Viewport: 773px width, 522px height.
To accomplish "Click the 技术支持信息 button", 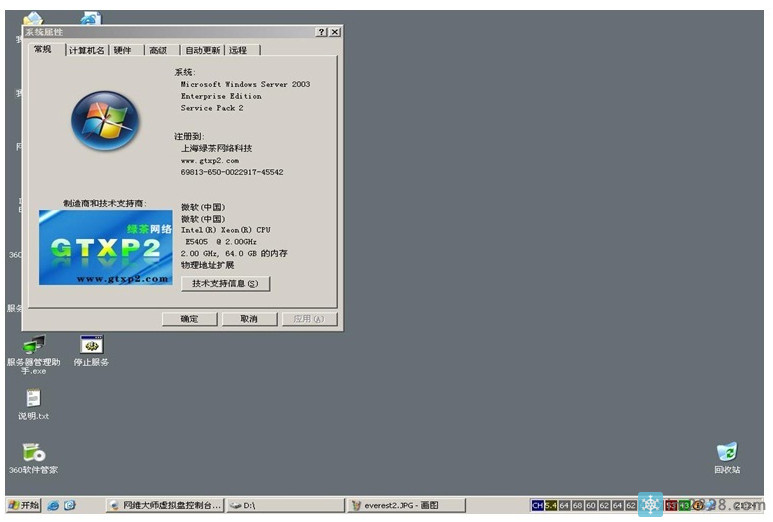I will (225, 284).
